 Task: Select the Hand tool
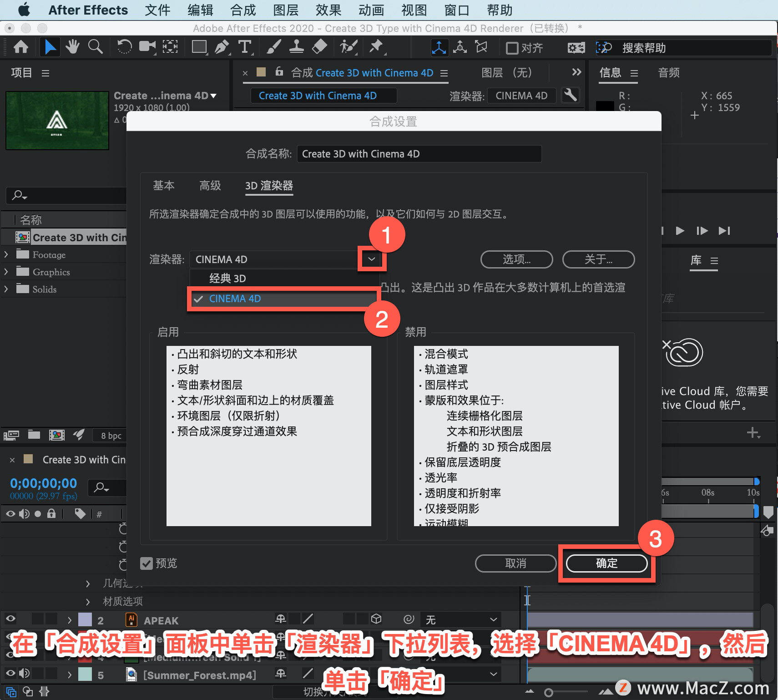pos(72,47)
